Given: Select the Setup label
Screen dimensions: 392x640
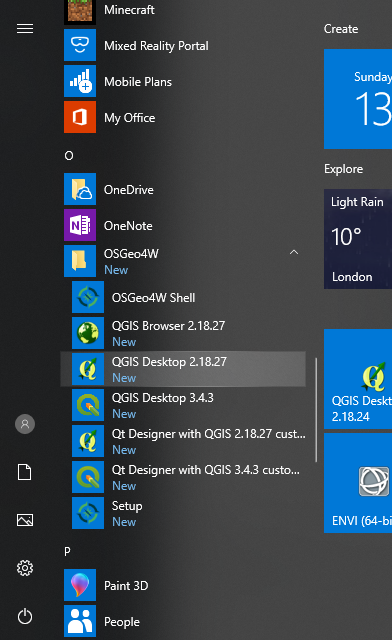Looking at the screenshot, I should pos(127,506).
